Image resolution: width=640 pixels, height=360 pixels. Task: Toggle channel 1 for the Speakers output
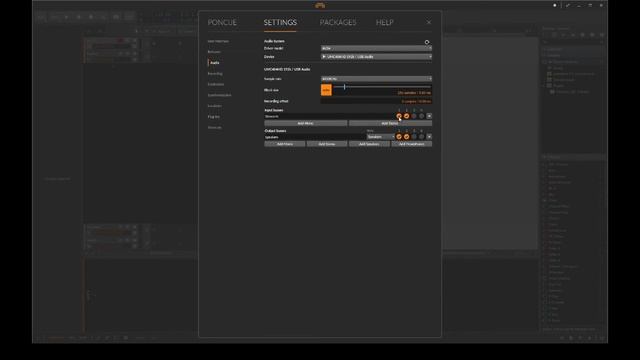(x=399, y=137)
